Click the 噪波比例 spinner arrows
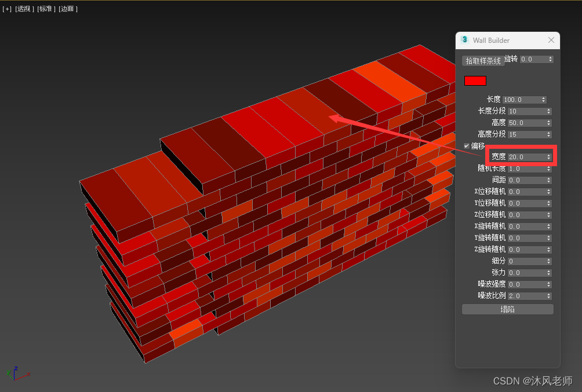This screenshot has height=392, width=582. point(548,296)
